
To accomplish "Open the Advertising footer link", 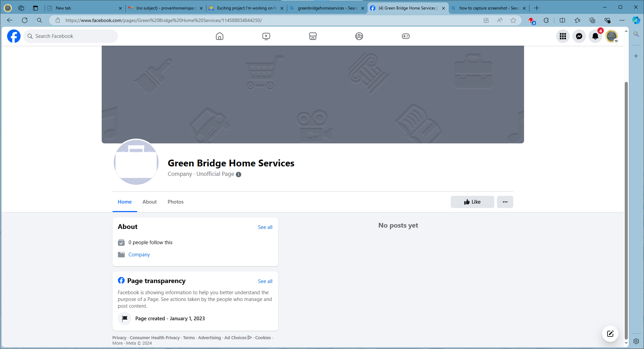I will (x=209, y=338).
